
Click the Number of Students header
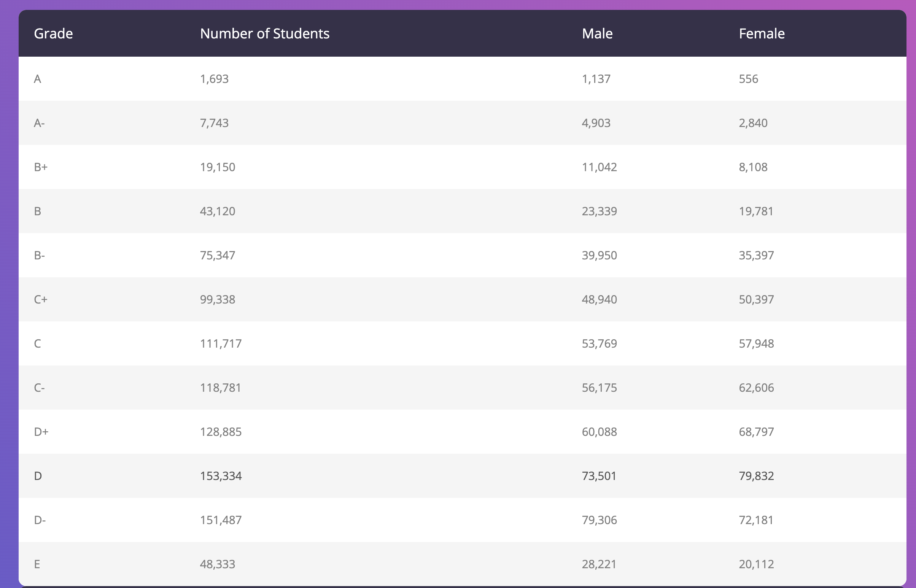point(265,33)
